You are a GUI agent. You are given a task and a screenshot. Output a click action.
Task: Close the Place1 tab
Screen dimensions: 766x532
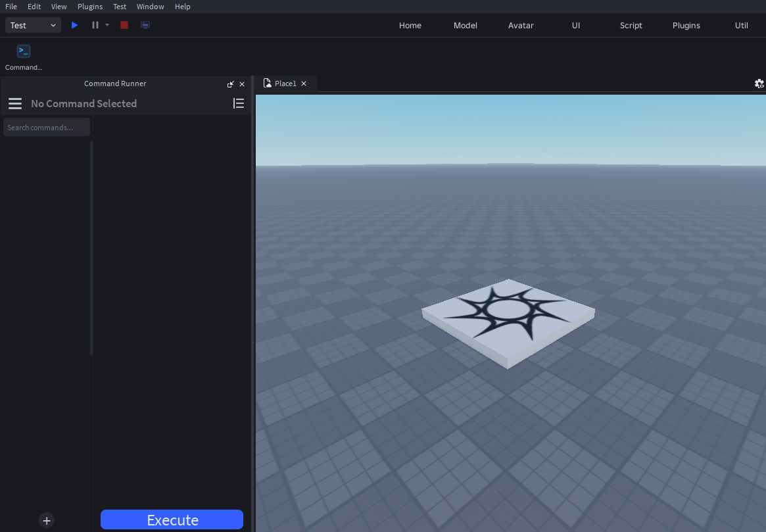coord(304,84)
